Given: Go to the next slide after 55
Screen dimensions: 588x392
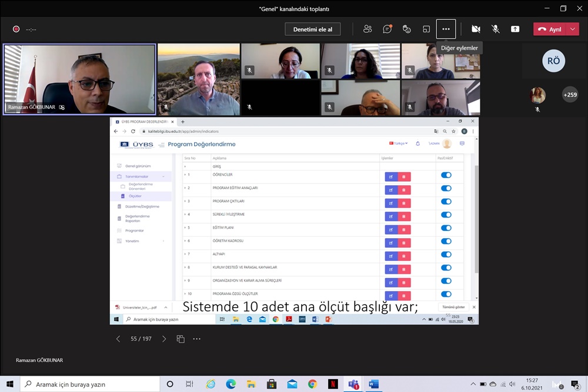Looking at the screenshot, I should (x=164, y=339).
